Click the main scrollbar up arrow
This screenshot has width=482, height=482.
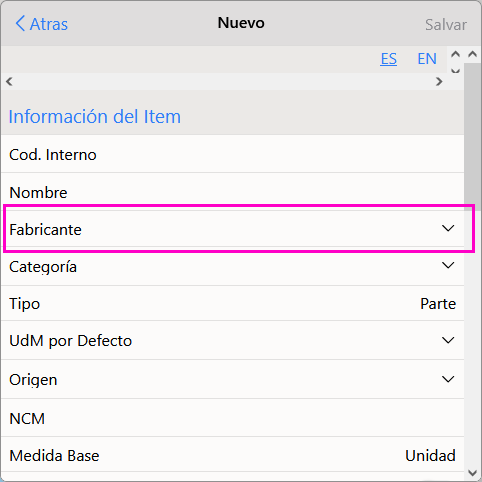pos(472,54)
